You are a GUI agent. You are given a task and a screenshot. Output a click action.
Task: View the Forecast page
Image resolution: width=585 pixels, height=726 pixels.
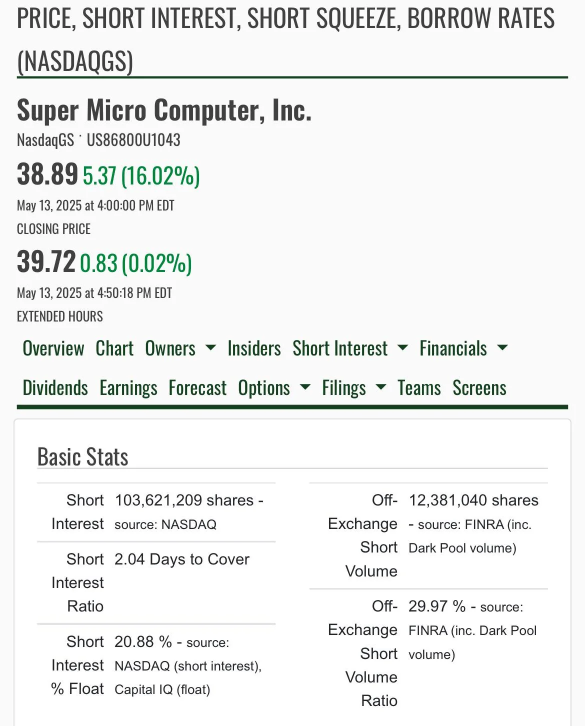197,388
